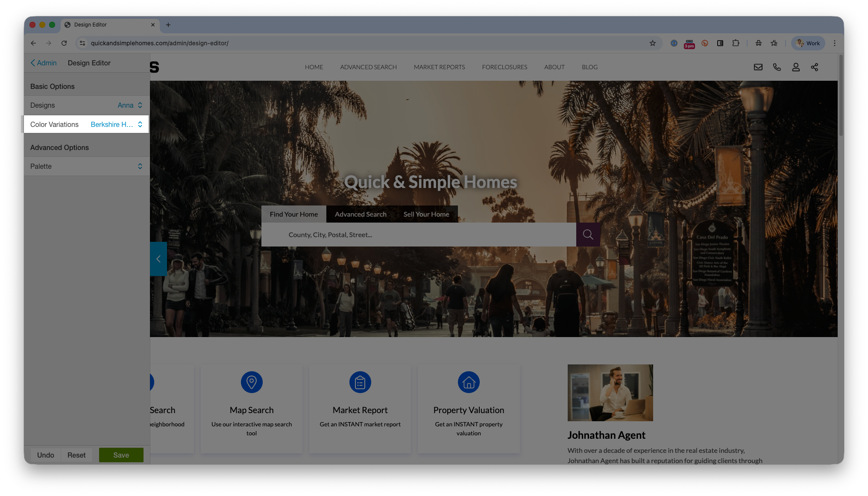
Task: Bookmark page with the star icon
Action: point(652,43)
